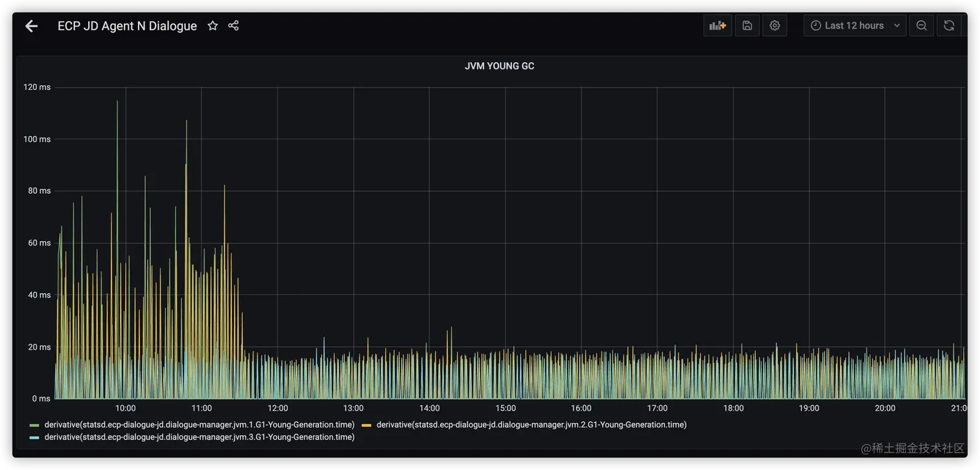980x470 pixels.
Task: Click the 12:00 time axis label
Action: (277, 408)
